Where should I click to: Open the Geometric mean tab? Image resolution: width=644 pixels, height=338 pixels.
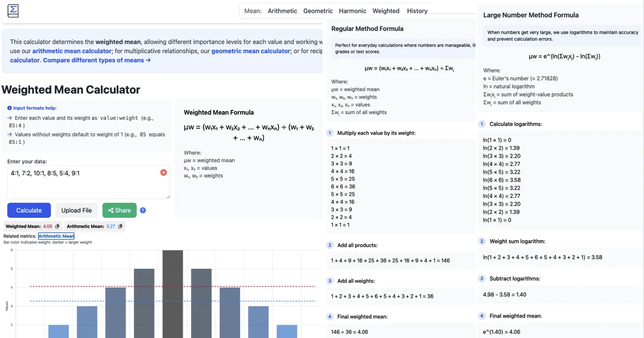(x=317, y=11)
